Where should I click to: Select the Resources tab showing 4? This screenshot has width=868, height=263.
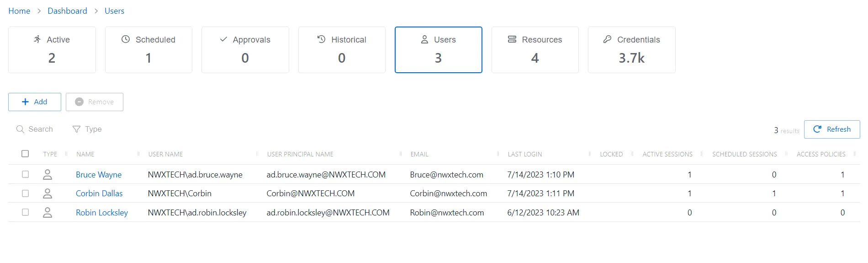tap(535, 50)
